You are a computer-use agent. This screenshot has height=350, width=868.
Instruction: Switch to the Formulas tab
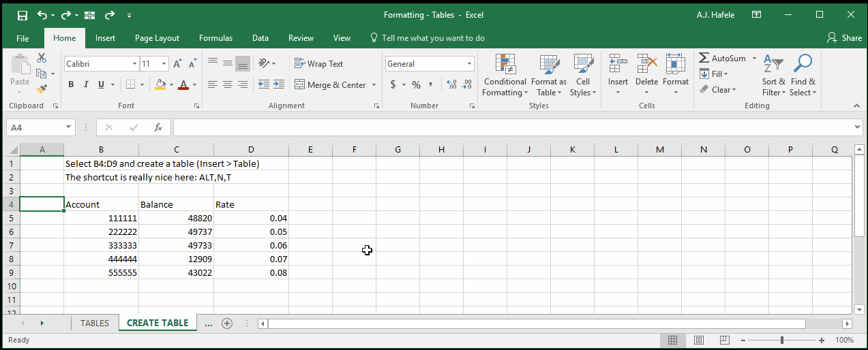click(215, 38)
